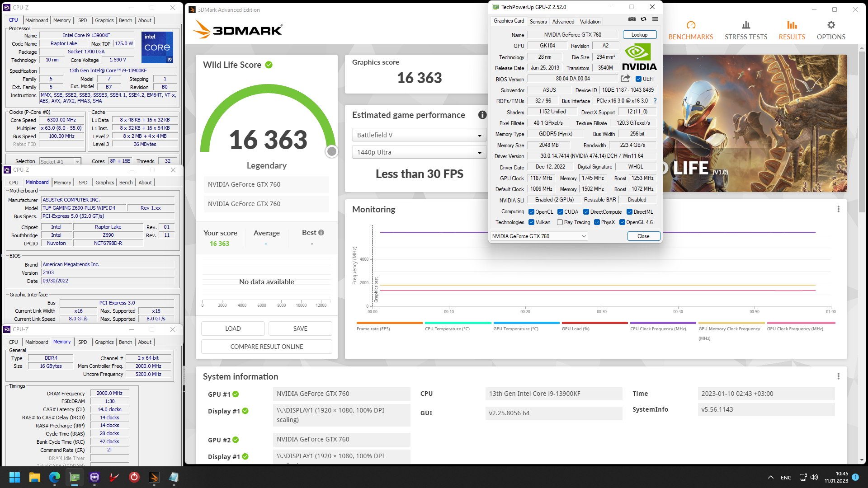Click the Close button in GPU-Z
Screen dimensions: 868x488
pyautogui.click(x=643, y=236)
